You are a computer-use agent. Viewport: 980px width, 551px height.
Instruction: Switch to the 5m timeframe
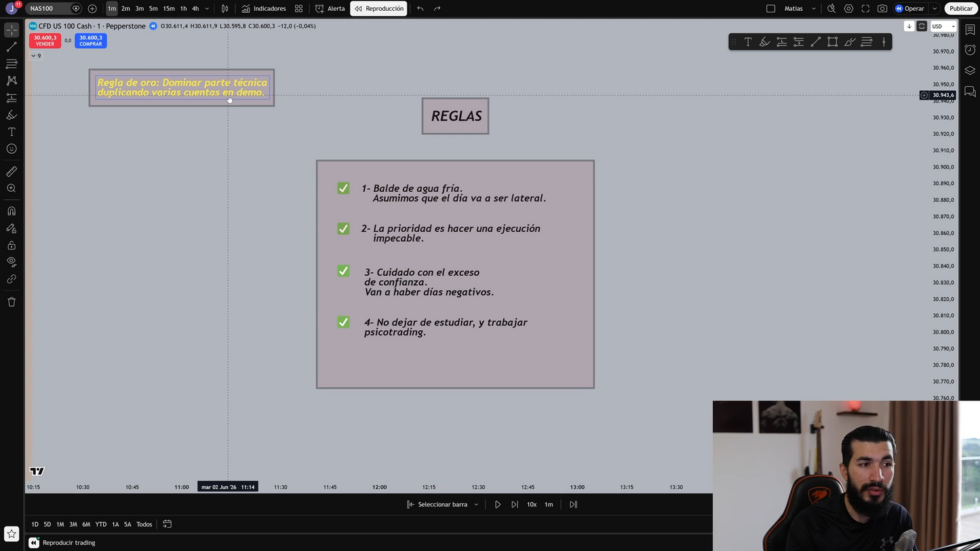click(x=153, y=9)
